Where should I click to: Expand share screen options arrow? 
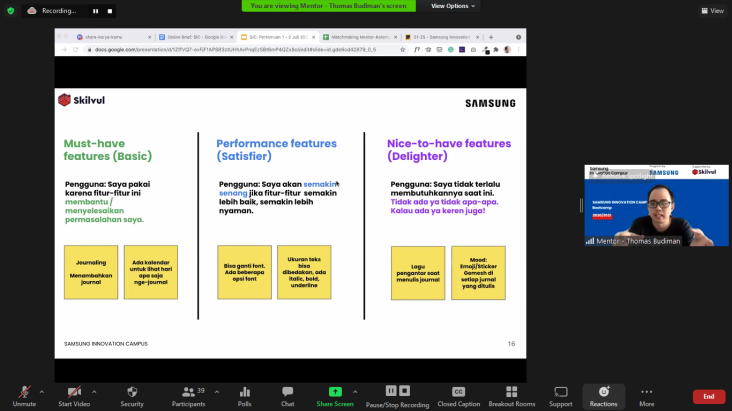[355, 392]
